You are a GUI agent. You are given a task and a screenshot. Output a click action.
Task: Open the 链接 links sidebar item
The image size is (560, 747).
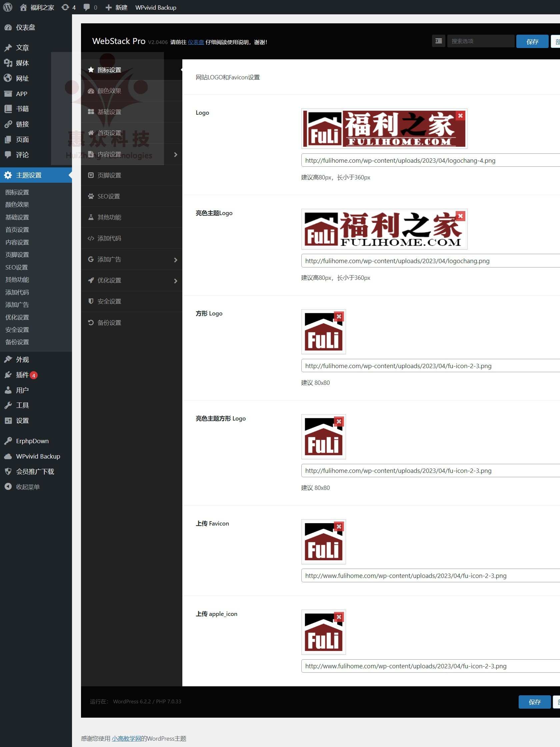pyautogui.click(x=36, y=124)
